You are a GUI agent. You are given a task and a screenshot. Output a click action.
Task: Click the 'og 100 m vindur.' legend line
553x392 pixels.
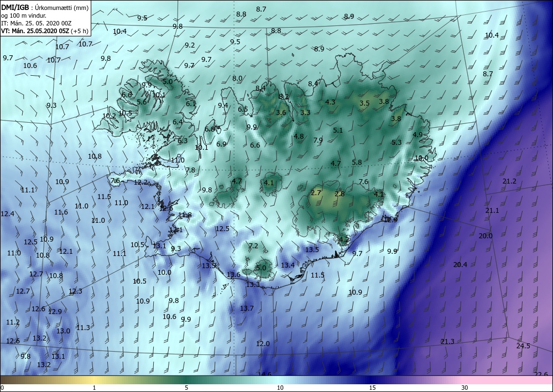click(24, 15)
